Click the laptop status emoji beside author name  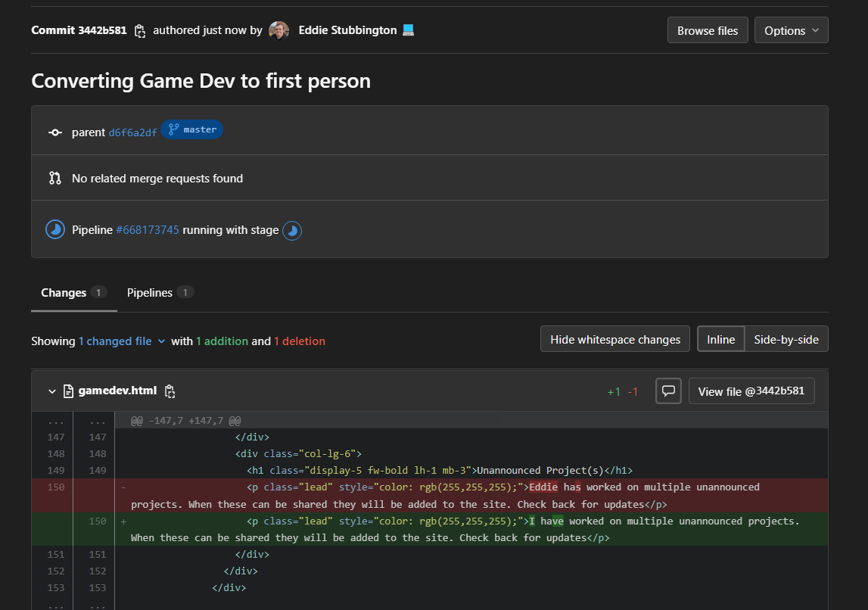coord(408,30)
